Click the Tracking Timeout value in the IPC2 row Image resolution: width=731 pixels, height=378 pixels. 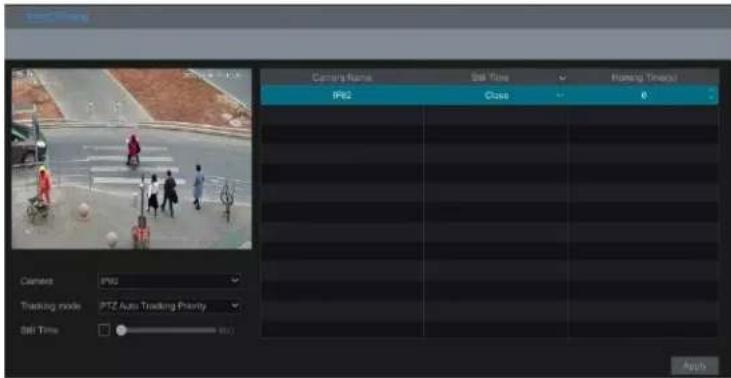tap(643, 96)
